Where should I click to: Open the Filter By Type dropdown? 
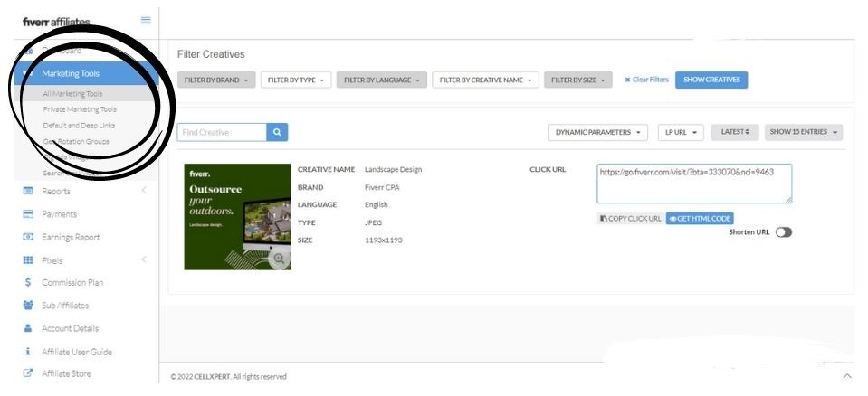296,80
